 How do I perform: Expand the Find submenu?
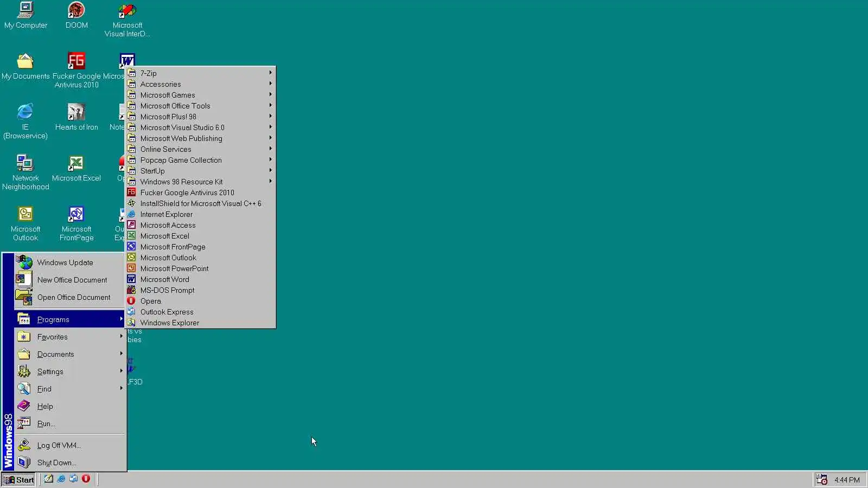coord(70,389)
